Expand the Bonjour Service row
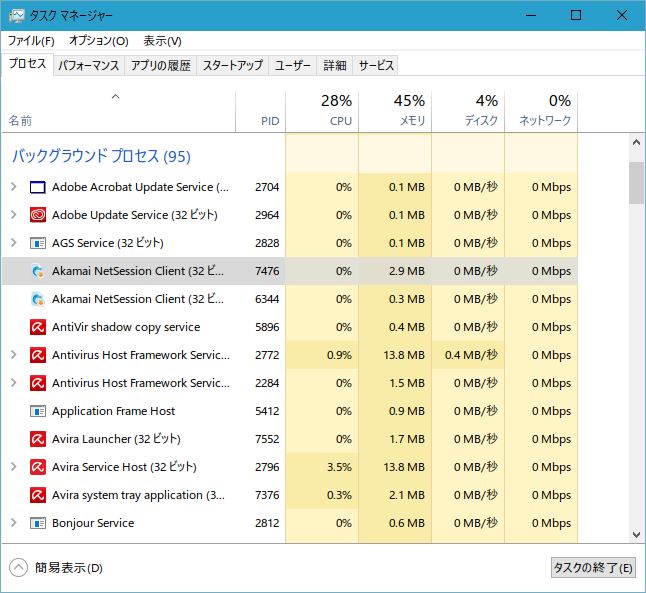The image size is (646, 593). coord(14,523)
